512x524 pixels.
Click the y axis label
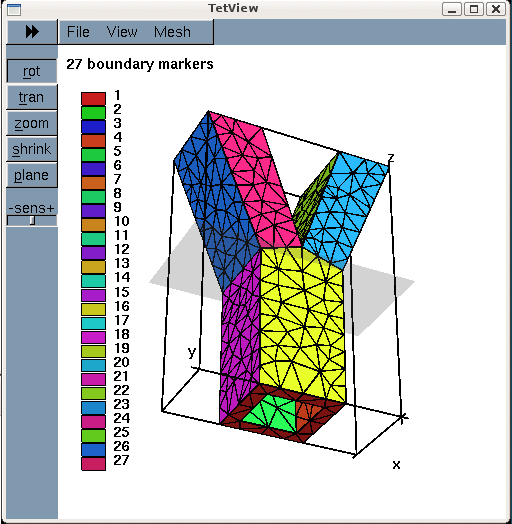(x=192, y=352)
